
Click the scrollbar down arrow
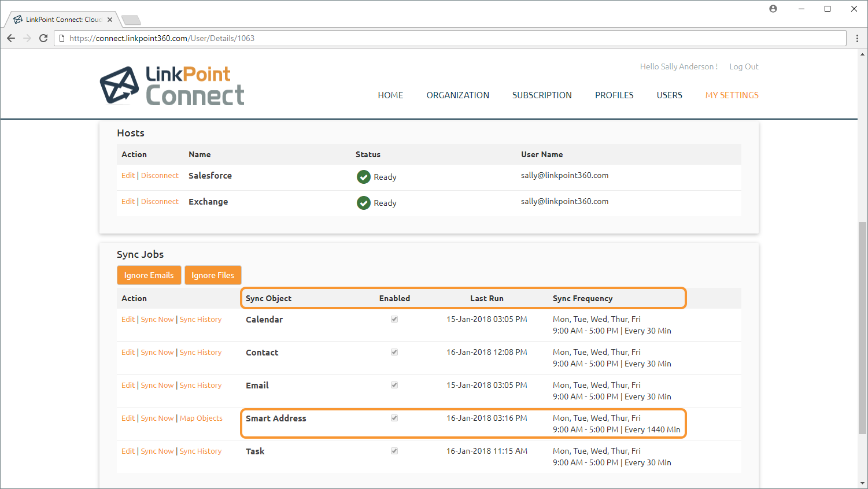pos(862,483)
